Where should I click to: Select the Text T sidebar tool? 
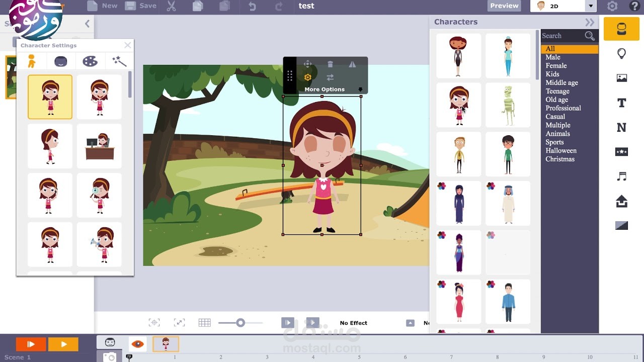[x=621, y=103]
